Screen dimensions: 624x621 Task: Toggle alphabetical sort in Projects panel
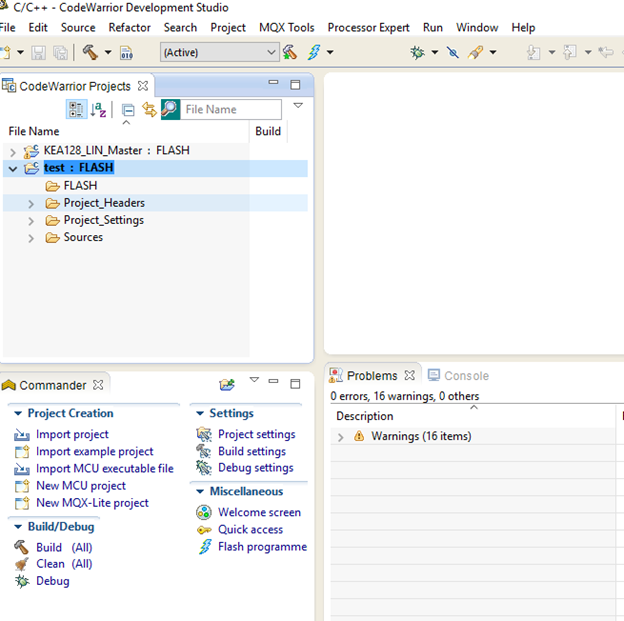click(x=98, y=109)
